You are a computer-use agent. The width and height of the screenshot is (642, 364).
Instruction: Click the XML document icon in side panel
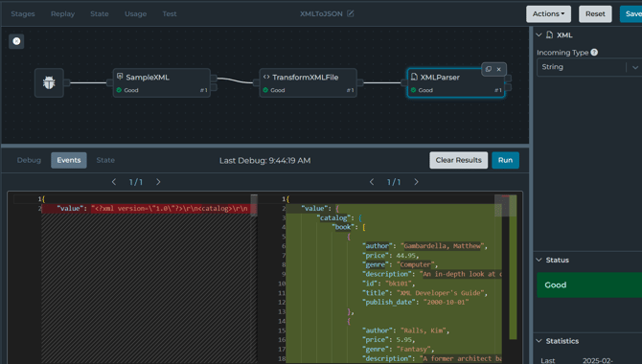click(x=549, y=35)
